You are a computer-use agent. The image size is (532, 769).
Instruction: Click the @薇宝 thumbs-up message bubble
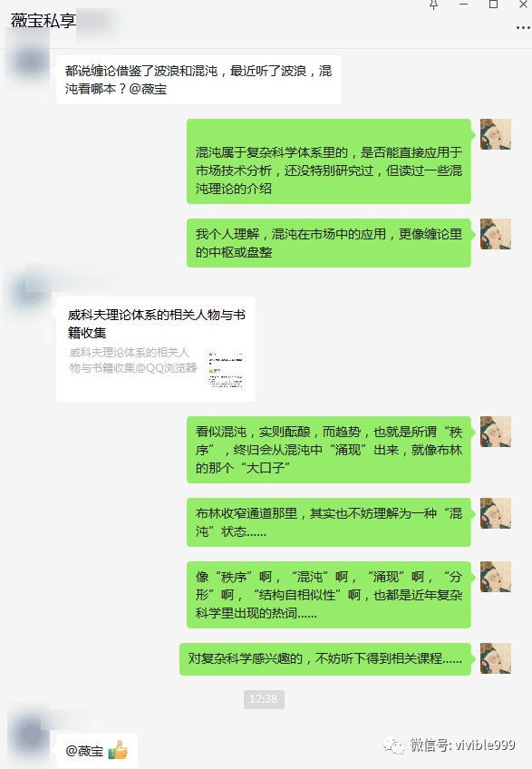click(97, 751)
